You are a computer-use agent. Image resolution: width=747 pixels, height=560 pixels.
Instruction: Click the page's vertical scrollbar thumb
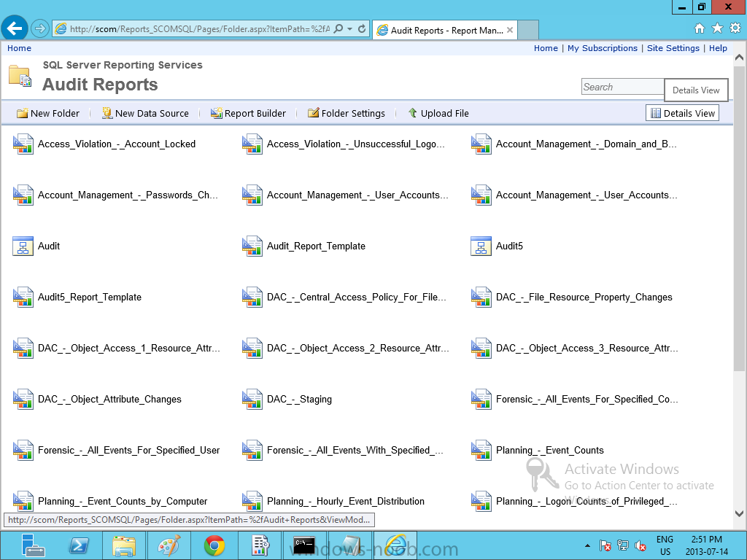pos(739,219)
